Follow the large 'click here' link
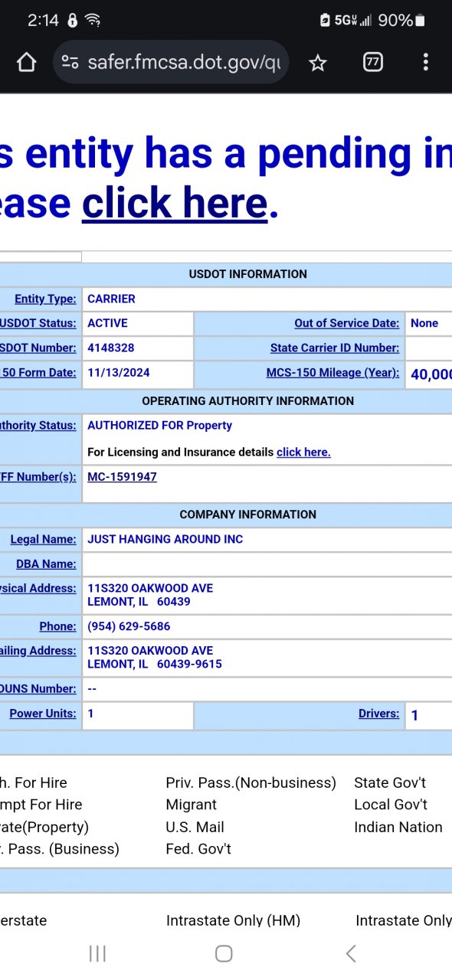 (175, 203)
